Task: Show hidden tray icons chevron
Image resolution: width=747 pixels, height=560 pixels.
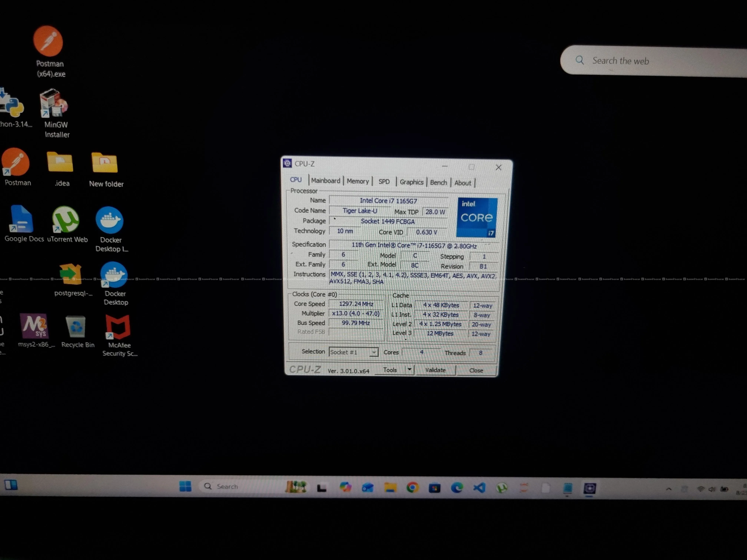Action: click(x=669, y=489)
